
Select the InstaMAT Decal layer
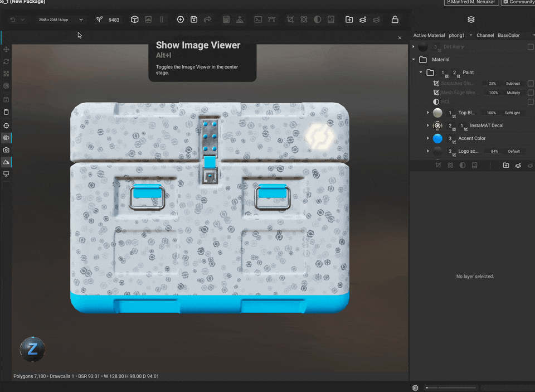click(486, 125)
